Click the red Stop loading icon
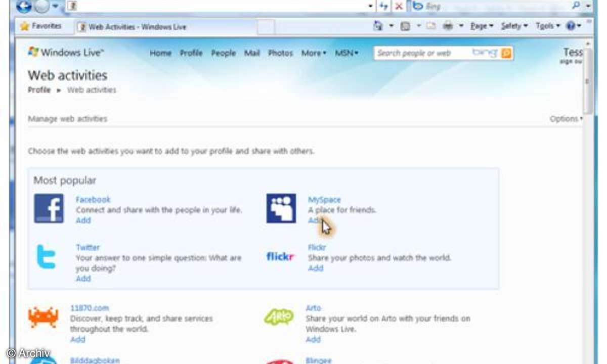 click(399, 6)
